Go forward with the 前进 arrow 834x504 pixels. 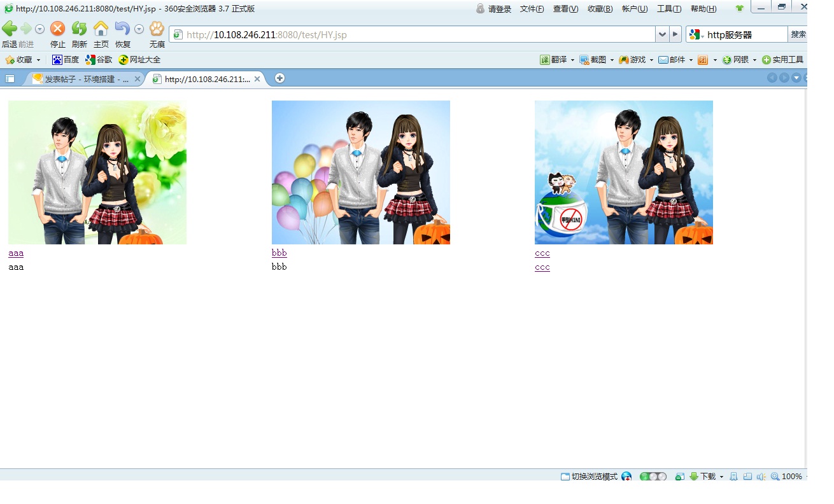click(26, 29)
